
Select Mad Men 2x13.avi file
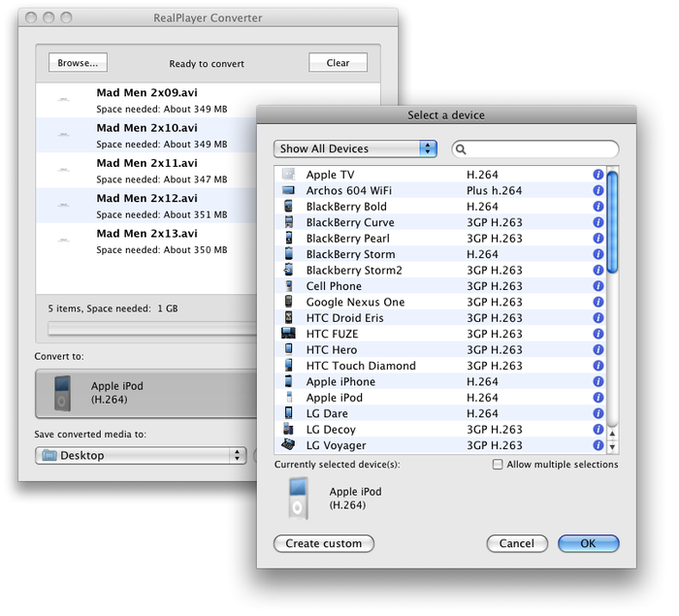146,241
